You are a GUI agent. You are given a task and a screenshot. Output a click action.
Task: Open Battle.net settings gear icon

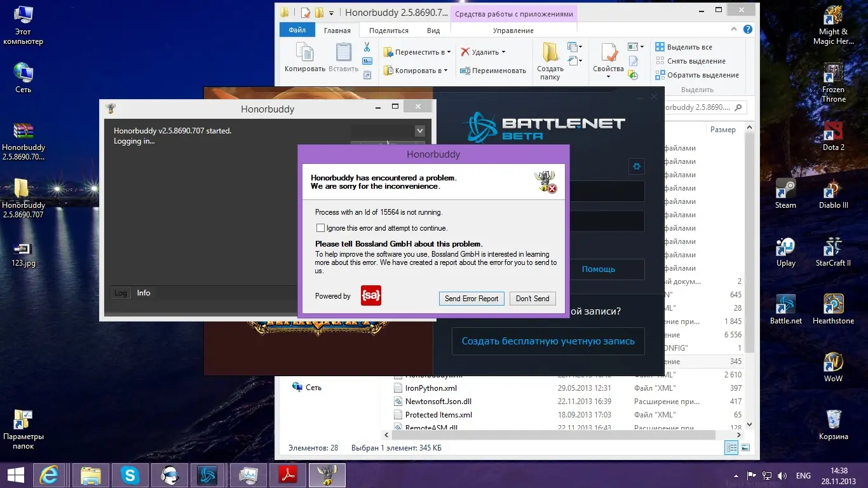[x=637, y=166]
